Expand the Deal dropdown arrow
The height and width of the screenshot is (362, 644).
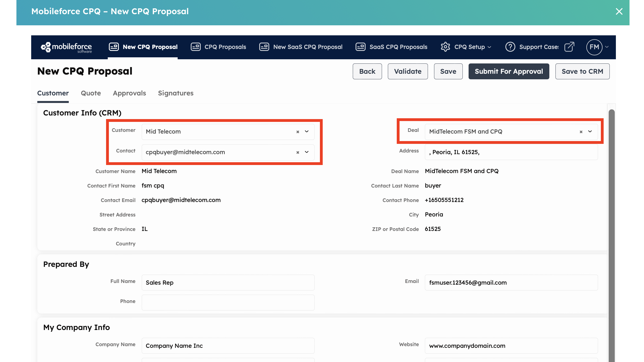coord(590,131)
